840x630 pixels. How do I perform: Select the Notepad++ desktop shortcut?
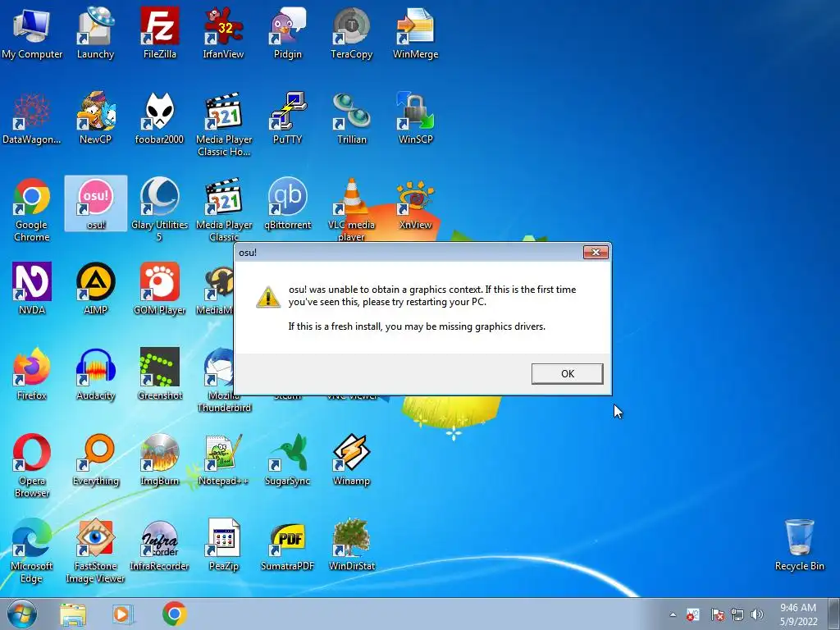pos(223,459)
